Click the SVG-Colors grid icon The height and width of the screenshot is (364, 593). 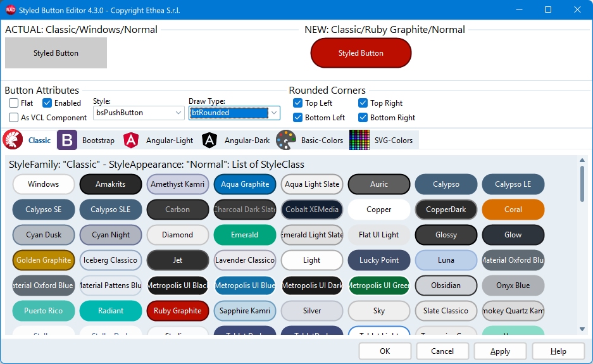pos(359,140)
